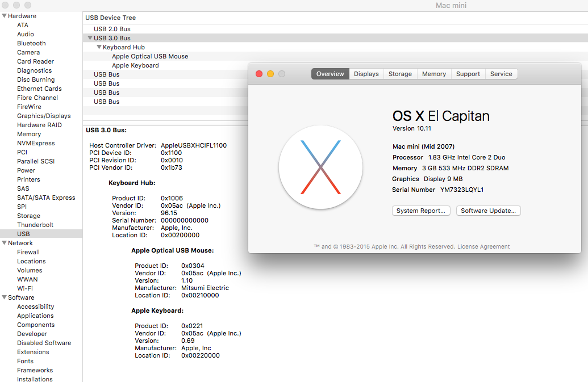Select Storage in the Hardware sidebar
The height and width of the screenshot is (382, 588).
[28, 216]
